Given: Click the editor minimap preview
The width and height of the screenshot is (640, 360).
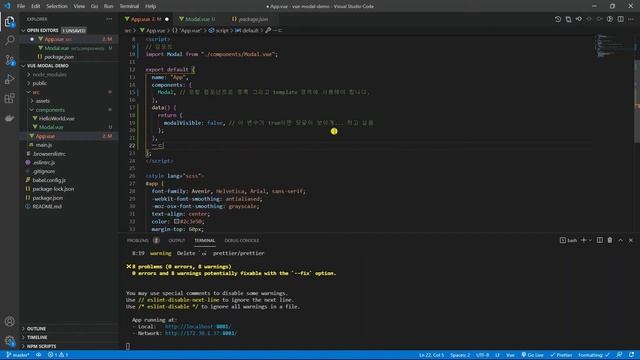Looking at the screenshot, I should (x=612, y=46).
